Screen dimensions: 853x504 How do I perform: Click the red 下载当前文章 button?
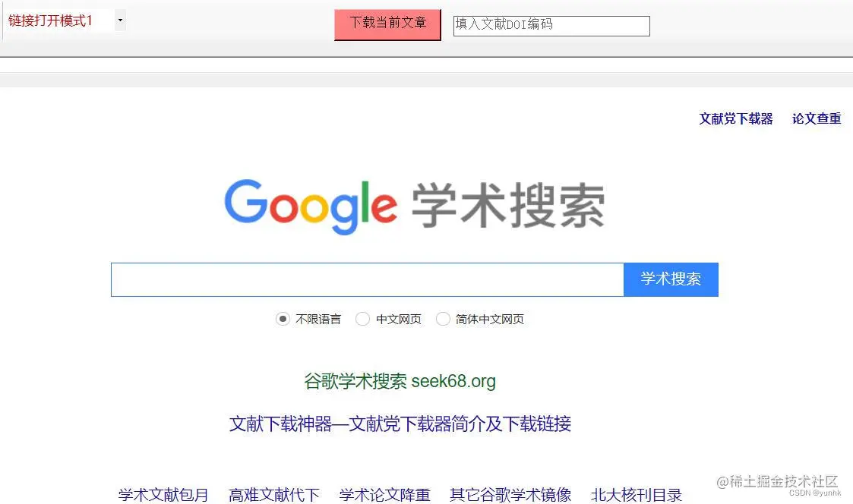[x=387, y=24]
